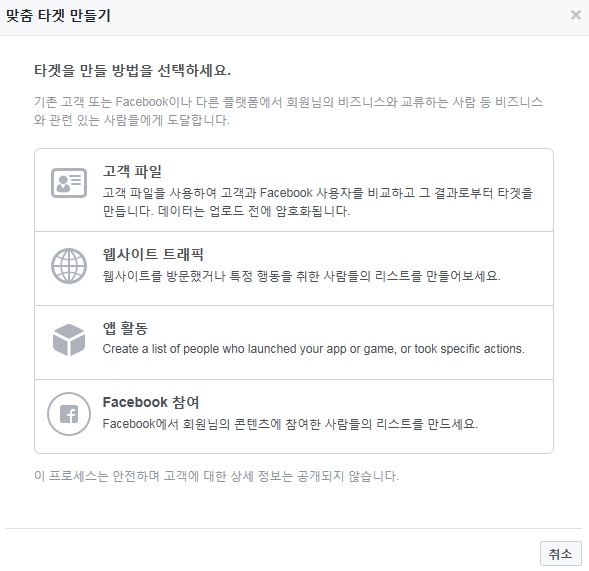Viewport: 589px width, 571px height.
Task: Click the website traffic globe icon
Action: coord(69,266)
